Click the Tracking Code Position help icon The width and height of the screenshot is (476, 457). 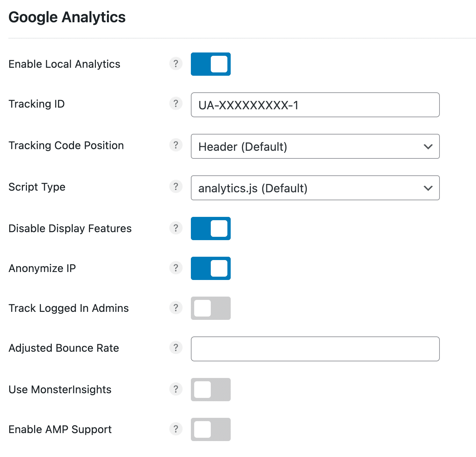coord(176,145)
